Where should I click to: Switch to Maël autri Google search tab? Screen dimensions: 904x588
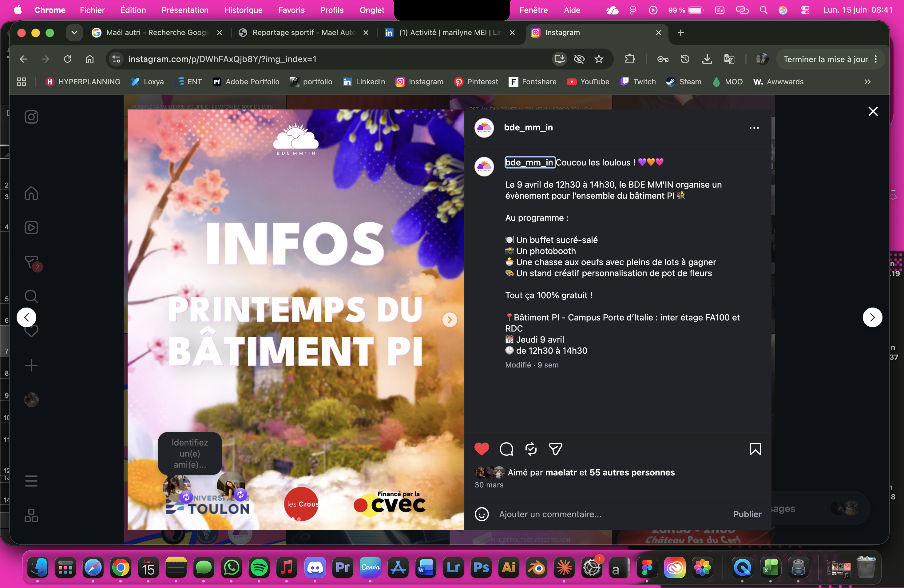pos(157,33)
